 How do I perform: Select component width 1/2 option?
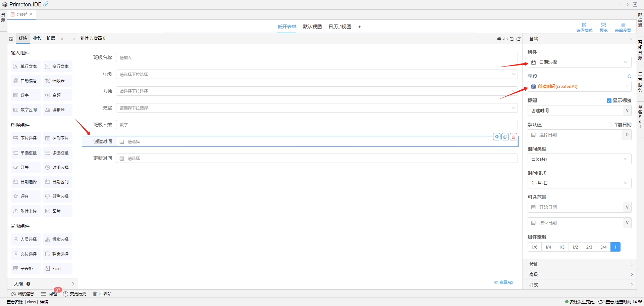point(576,247)
